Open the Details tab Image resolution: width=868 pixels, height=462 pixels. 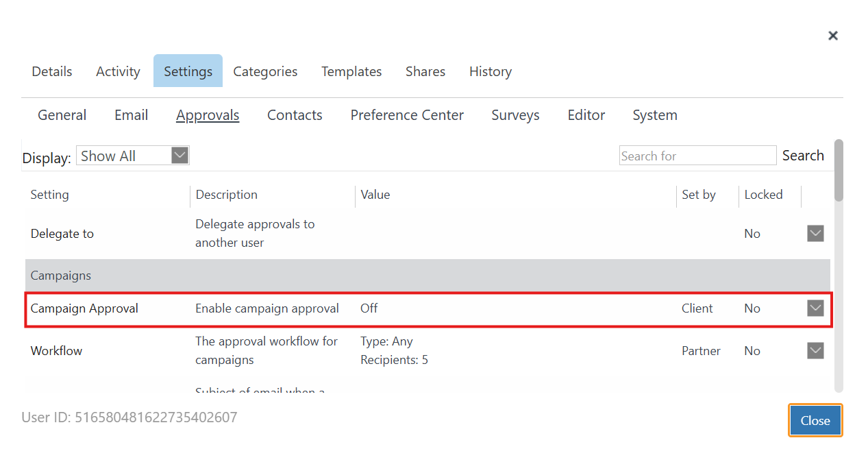[x=52, y=71]
